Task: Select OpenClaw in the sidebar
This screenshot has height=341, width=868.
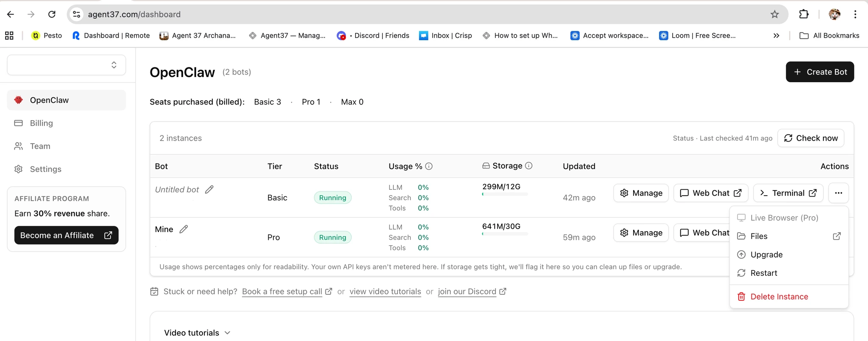Action: point(67,100)
